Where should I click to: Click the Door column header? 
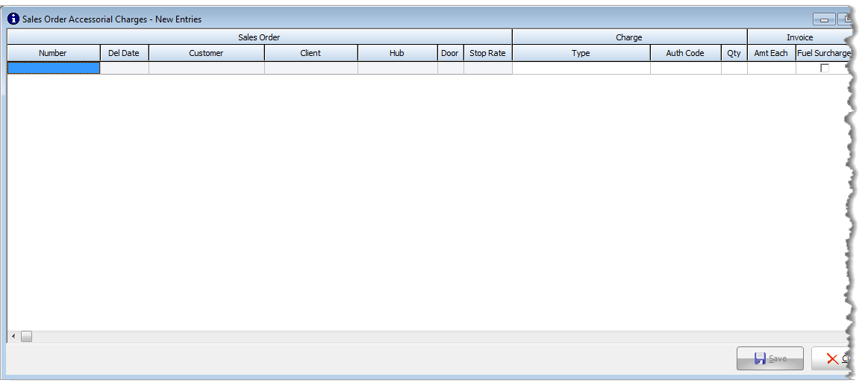point(451,53)
